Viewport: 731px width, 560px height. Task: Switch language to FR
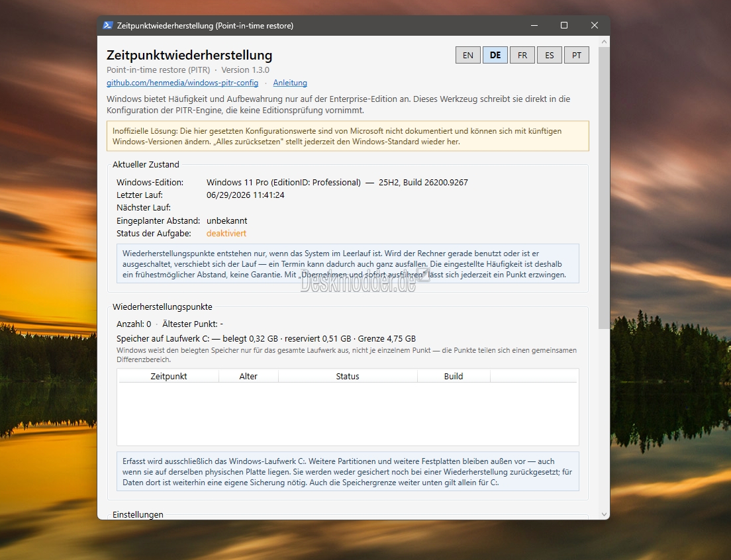tap(522, 55)
